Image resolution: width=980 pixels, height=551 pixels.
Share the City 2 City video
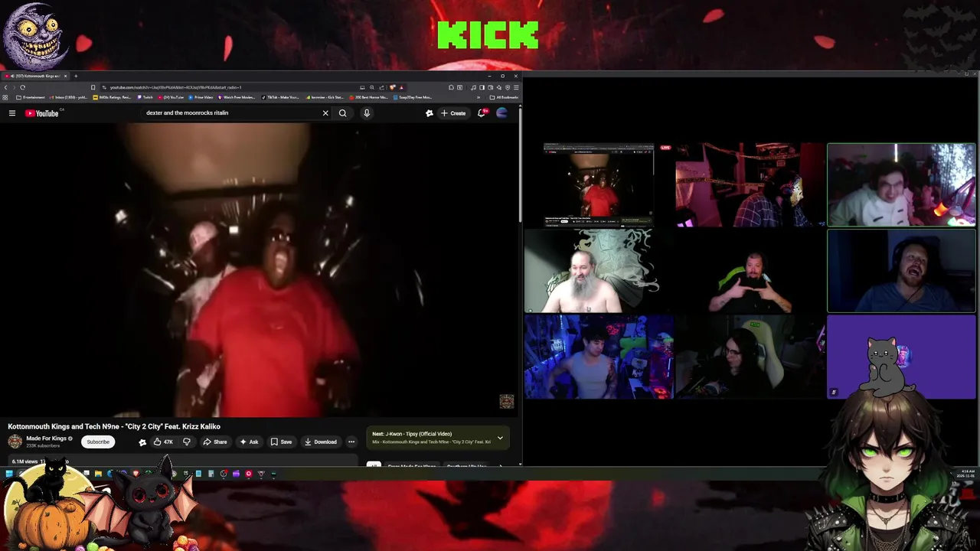[x=215, y=442]
